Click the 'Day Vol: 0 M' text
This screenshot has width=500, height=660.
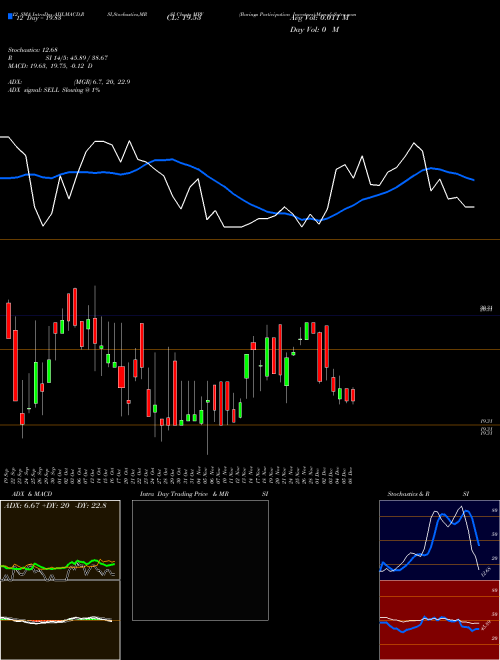pos(314,30)
